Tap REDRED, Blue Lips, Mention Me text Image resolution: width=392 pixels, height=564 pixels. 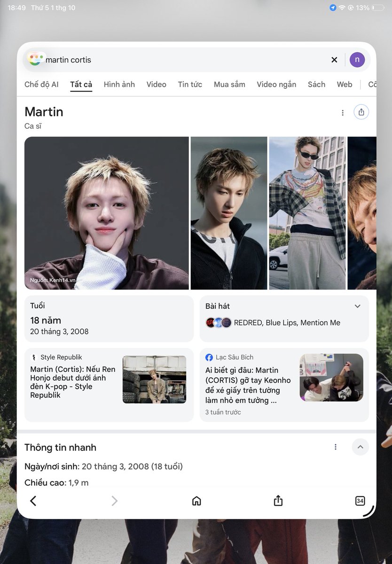coord(287,323)
